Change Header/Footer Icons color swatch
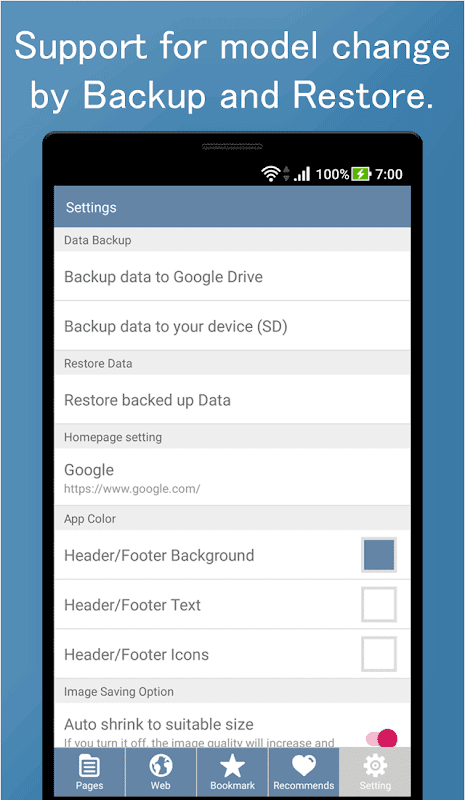Screen dimensions: 465x800 pyautogui.click(x=379, y=654)
